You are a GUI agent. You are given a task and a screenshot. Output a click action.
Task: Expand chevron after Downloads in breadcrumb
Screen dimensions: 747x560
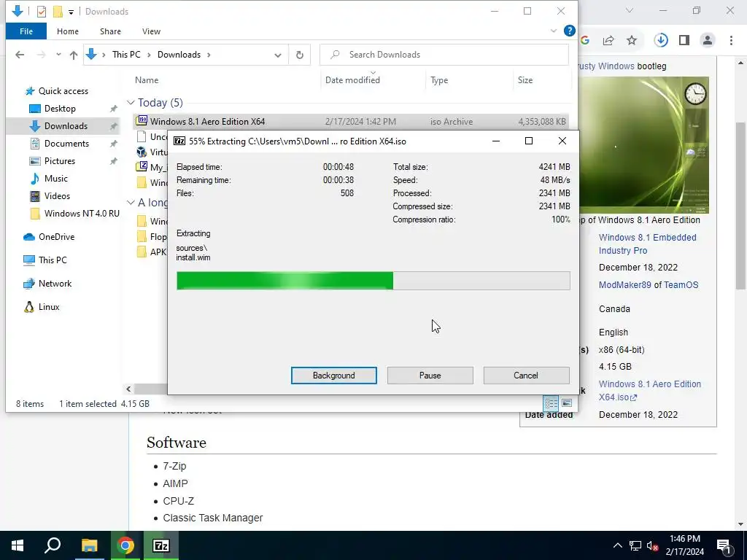click(x=208, y=55)
